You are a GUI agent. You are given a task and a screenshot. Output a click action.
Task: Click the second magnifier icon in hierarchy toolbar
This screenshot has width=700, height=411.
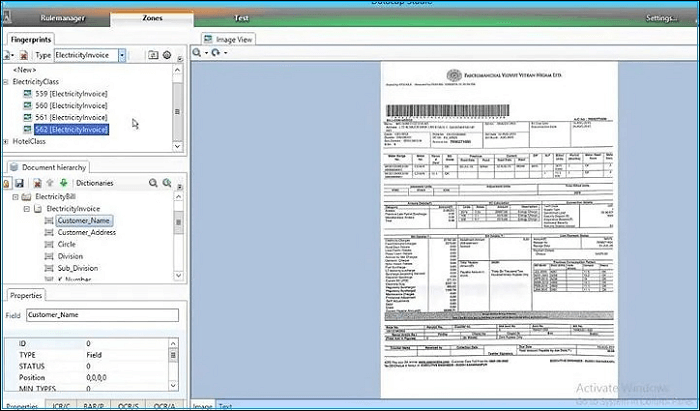point(167,183)
